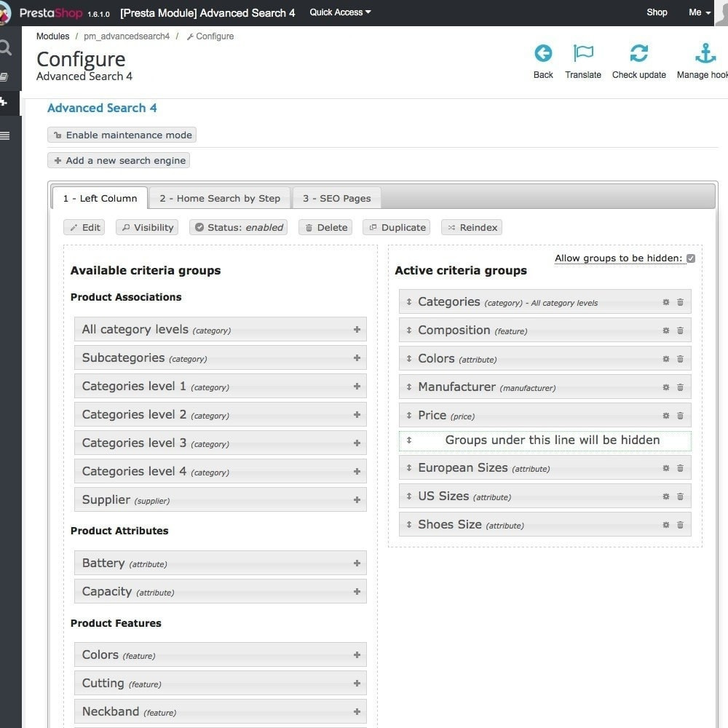
Task: Click the Translate flag icon
Action: click(x=582, y=53)
